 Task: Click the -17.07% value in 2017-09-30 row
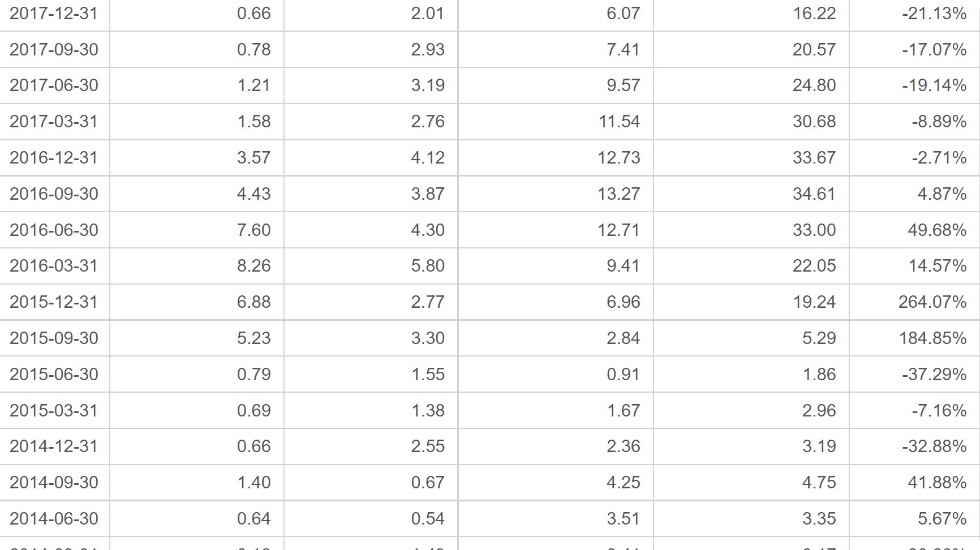914,50
